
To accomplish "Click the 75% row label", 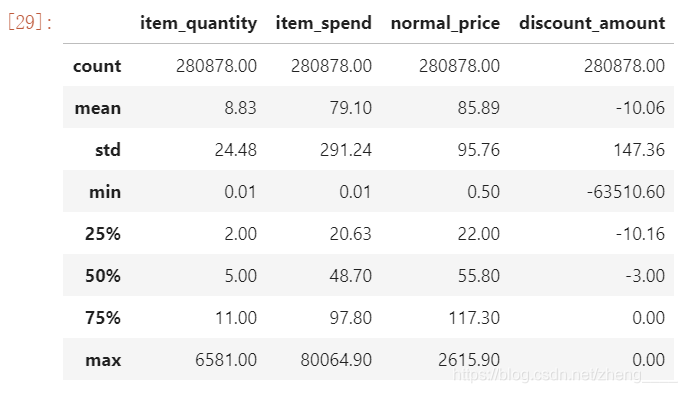I will pyautogui.click(x=103, y=318).
